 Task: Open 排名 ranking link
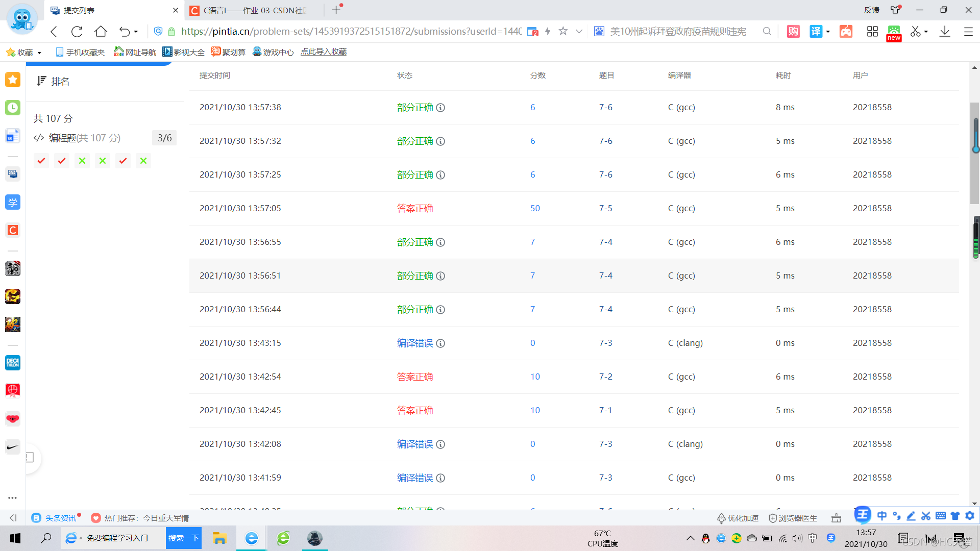(x=53, y=81)
